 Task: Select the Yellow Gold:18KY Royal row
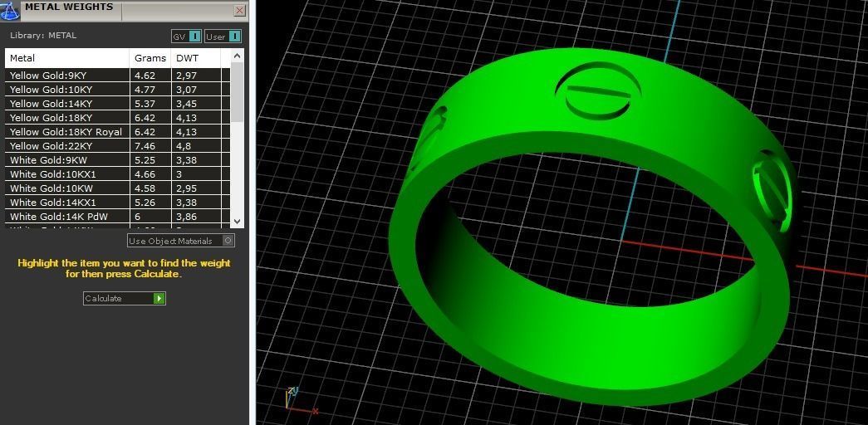coord(117,132)
